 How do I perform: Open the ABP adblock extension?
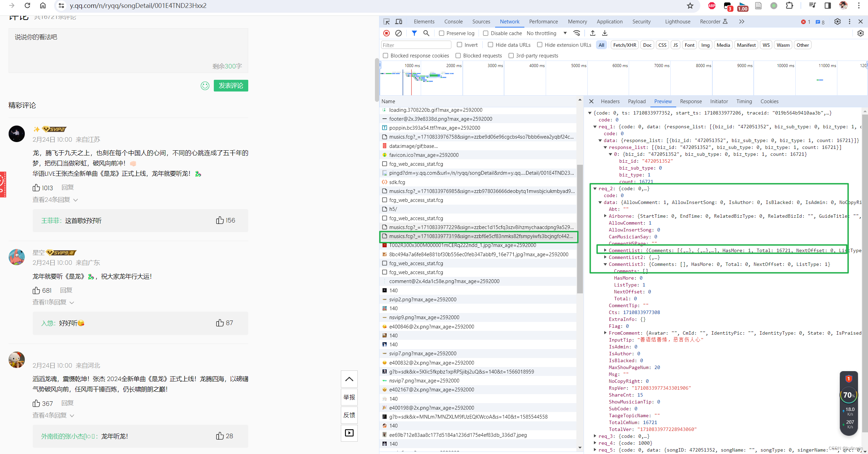(712, 6)
